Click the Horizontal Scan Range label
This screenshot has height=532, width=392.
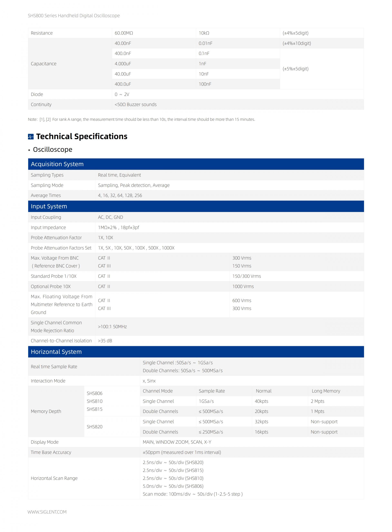[x=54, y=478]
